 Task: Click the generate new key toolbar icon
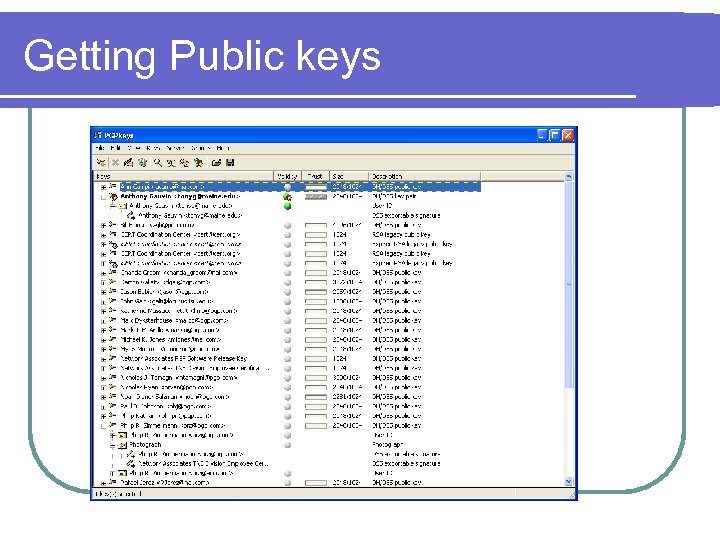click(101, 163)
